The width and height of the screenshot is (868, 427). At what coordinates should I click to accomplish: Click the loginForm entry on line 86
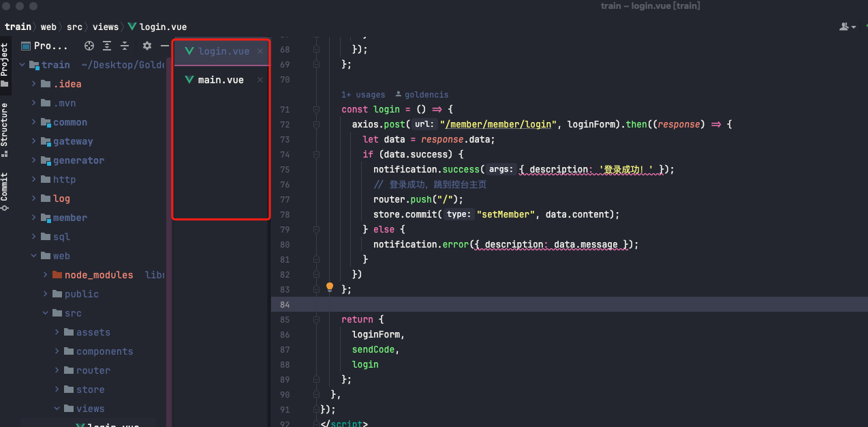point(378,334)
